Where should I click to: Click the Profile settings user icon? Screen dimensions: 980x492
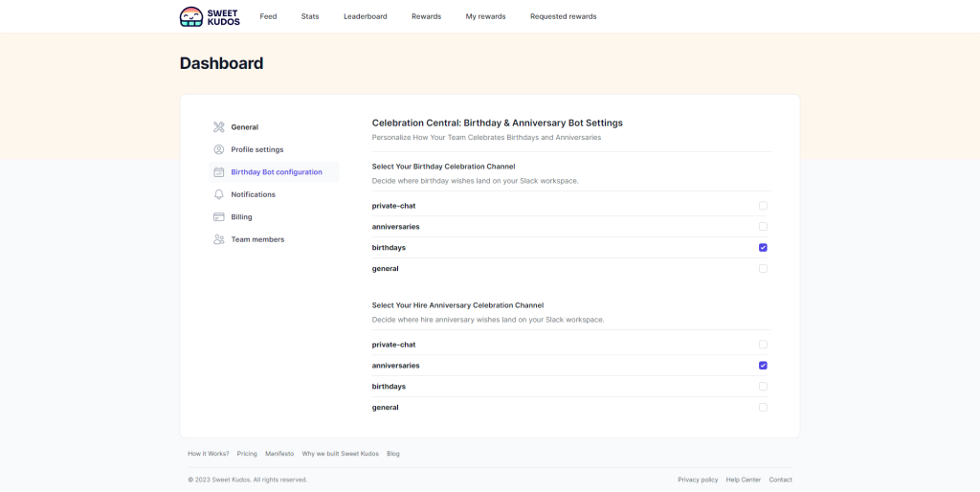[219, 149]
